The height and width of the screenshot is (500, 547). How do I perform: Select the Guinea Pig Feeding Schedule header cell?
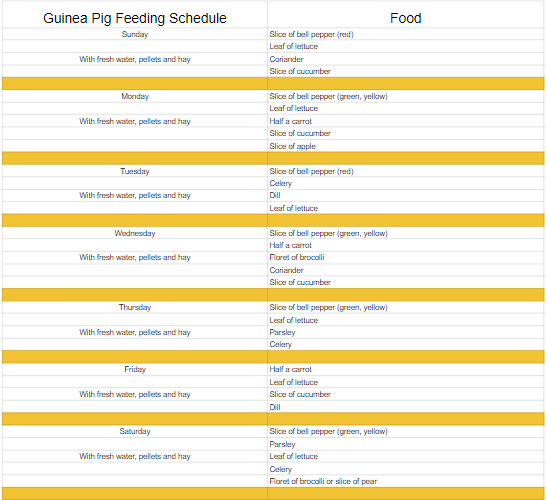click(135, 15)
